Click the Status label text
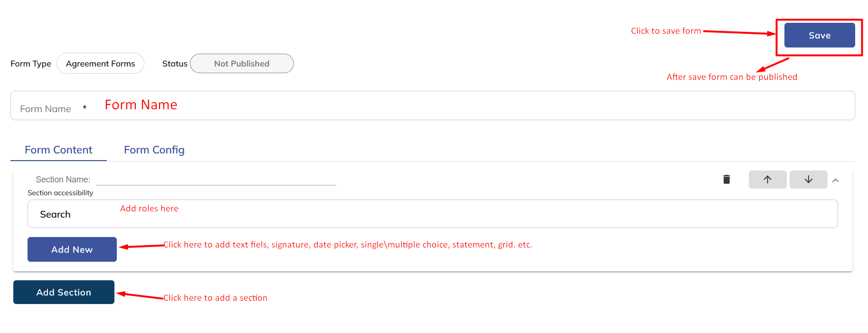Screen dimensions: 868x333 click(175, 64)
